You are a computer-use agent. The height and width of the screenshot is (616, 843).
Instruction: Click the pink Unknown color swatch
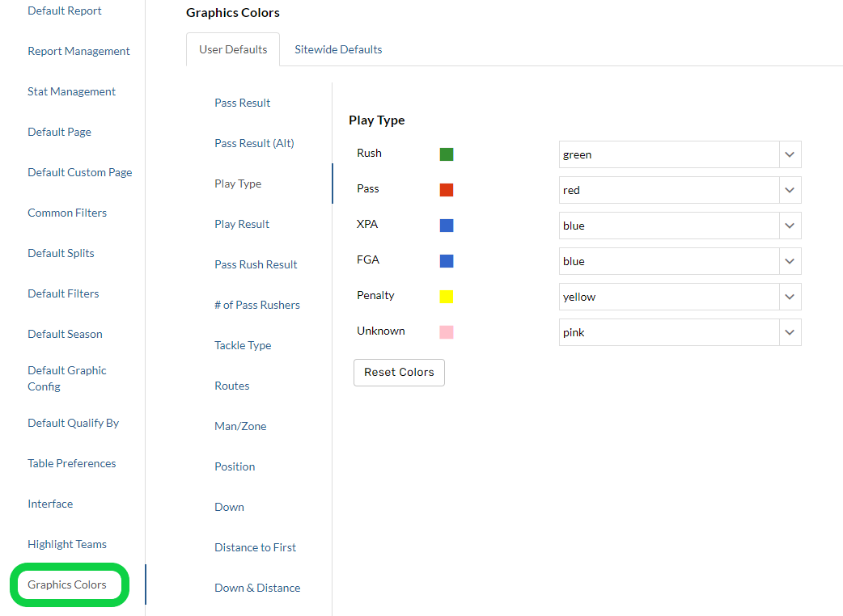coord(447,332)
